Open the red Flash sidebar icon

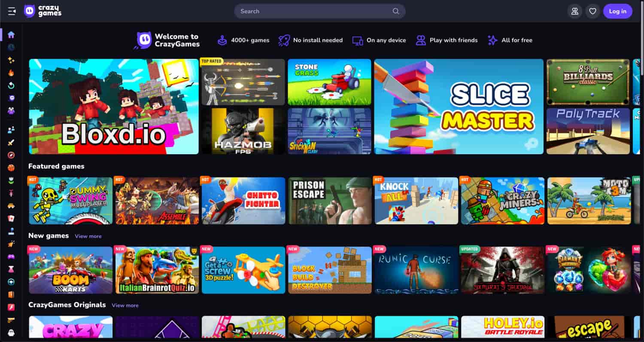tap(11, 307)
